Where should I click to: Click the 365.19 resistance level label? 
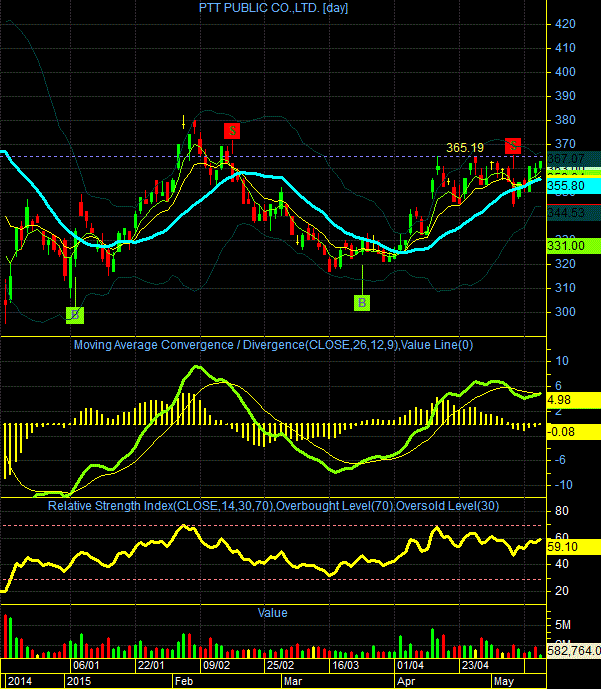465,148
